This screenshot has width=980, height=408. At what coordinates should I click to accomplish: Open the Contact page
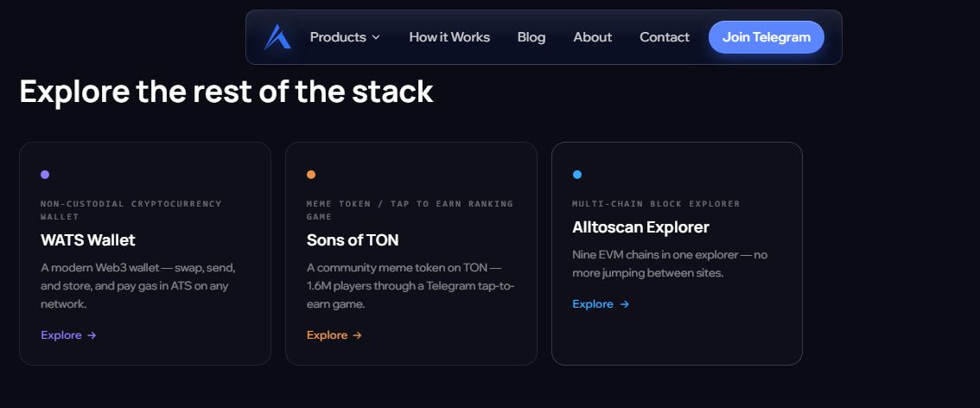665,37
